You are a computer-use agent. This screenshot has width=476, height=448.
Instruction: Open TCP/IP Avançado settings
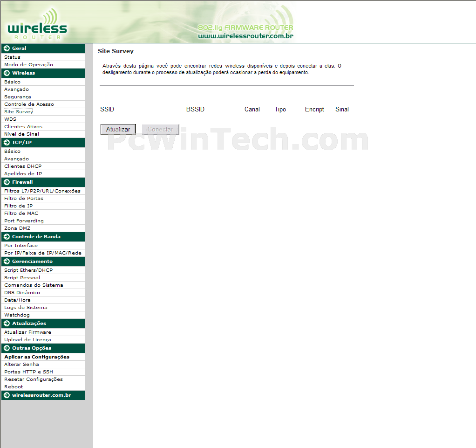click(x=16, y=159)
